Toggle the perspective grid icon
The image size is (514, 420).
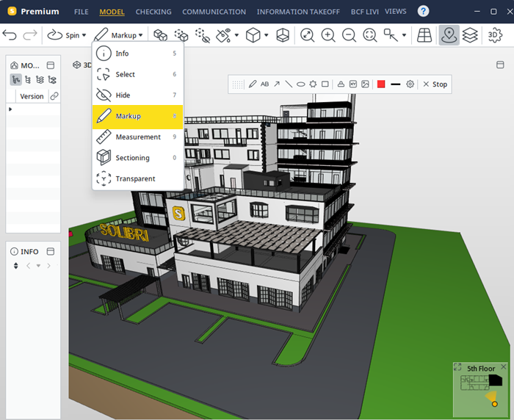424,35
